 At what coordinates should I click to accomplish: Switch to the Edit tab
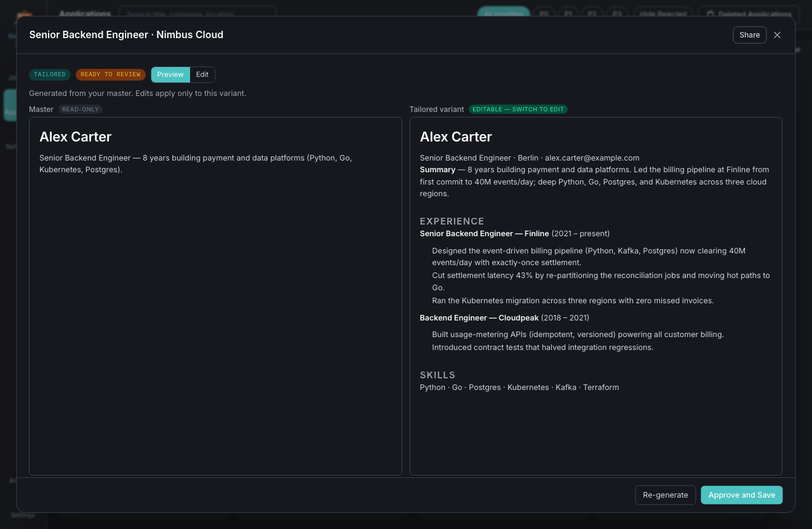pyautogui.click(x=202, y=74)
